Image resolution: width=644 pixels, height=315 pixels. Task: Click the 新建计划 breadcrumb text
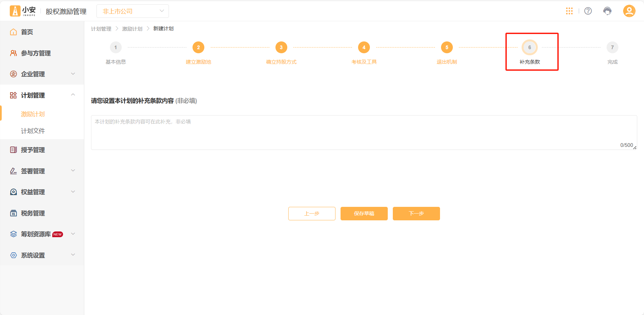pyautogui.click(x=164, y=29)
